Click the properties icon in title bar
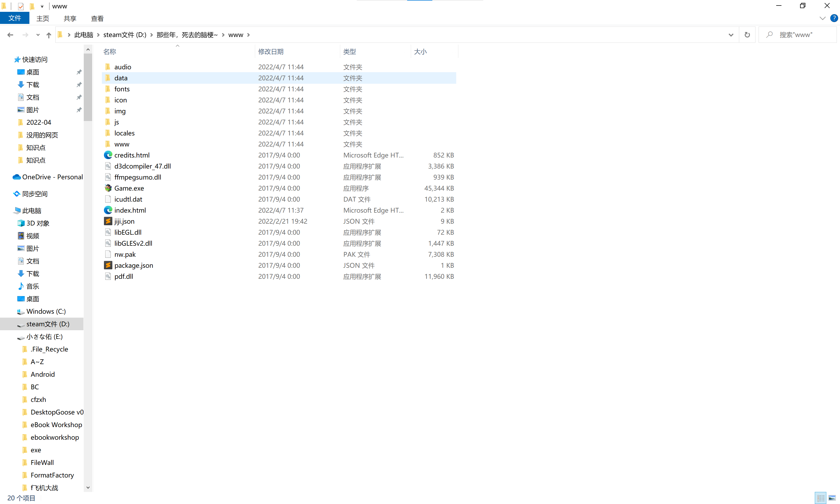This screenshot has width=840, height=504. click(x=21, y=6)
